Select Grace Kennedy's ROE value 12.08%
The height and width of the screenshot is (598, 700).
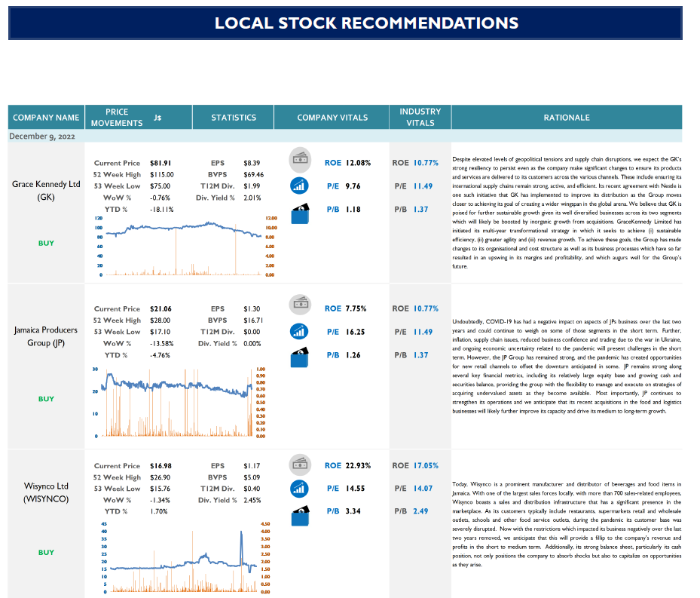[358, 163]
